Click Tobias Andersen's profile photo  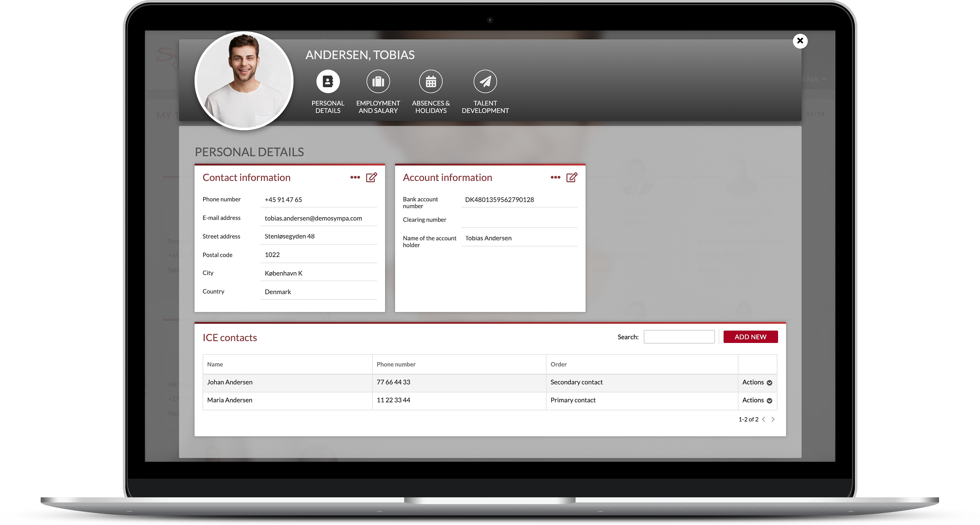244,81
